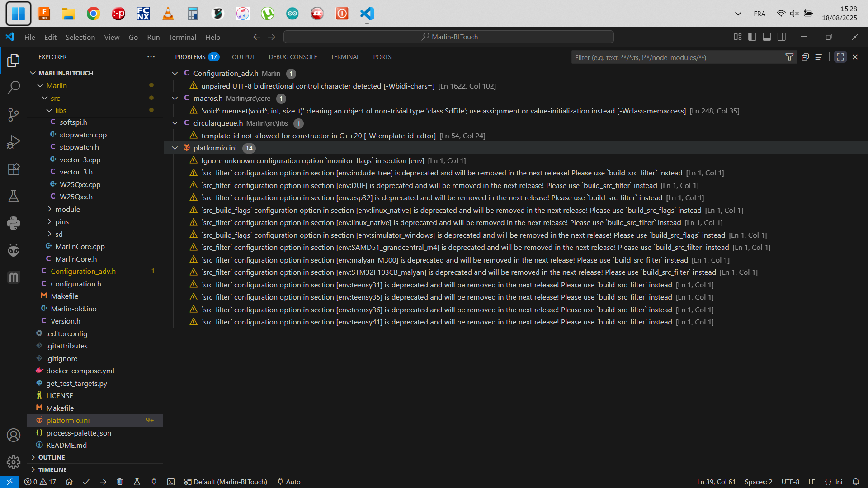Open PlatformIO Home from status bar
The width and height of the screenshot is (868, 488).
click(69, 482)
